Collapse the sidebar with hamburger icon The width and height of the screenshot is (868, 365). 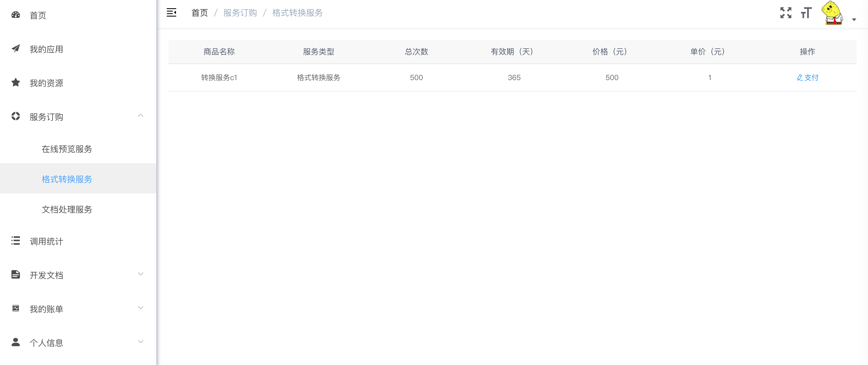tap(171, 12)
